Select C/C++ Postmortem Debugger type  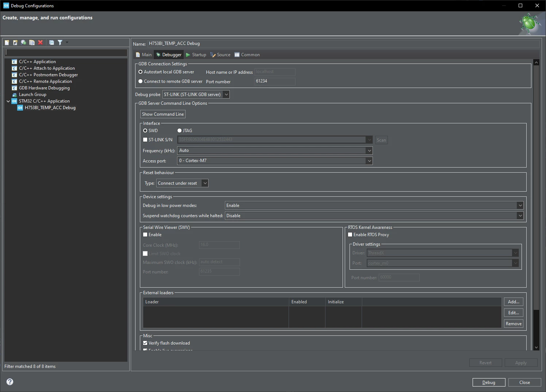(48, 75)
